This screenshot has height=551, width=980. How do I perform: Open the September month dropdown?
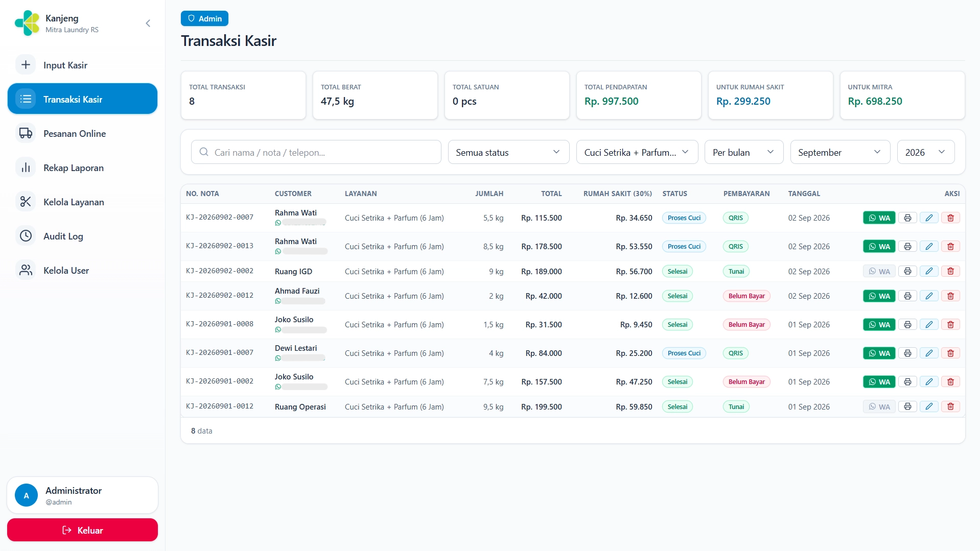click(840, 152)
